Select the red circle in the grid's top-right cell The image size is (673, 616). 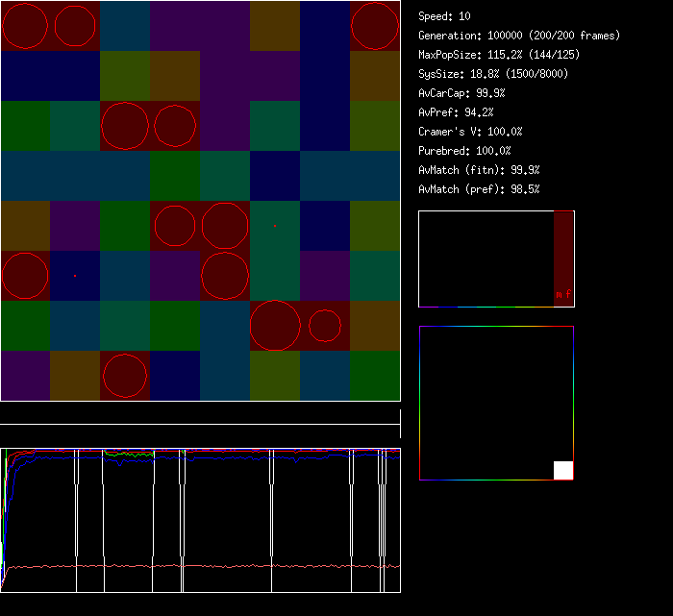(375, 26)
